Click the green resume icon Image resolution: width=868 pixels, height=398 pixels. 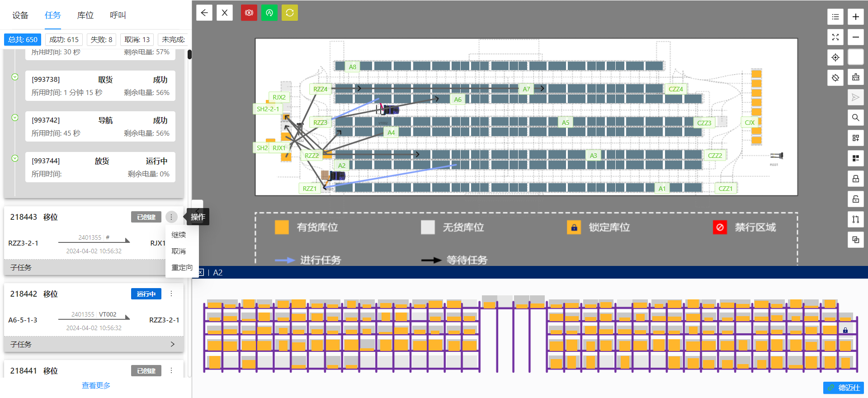tap(269, 13)
